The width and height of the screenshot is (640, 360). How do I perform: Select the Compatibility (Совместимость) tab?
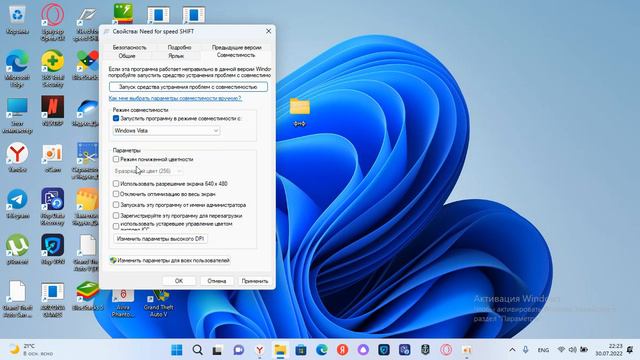pos(236,55)
